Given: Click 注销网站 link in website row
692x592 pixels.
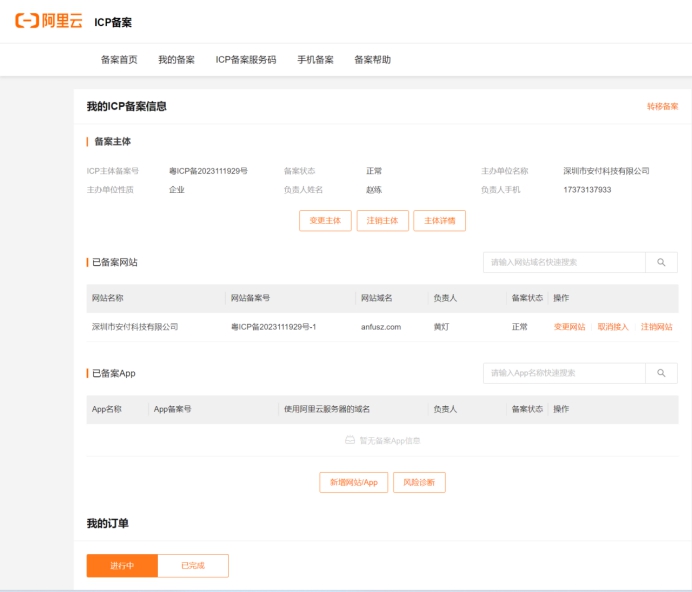Looking at the screenshot, I should pos(657,327).
